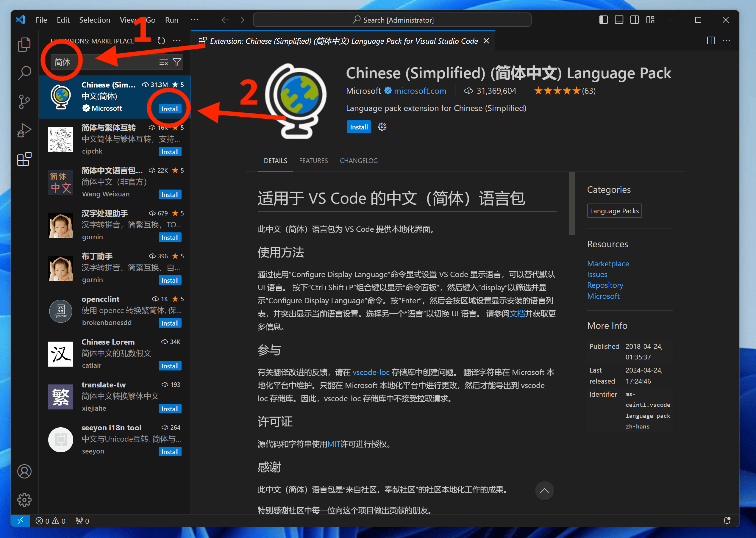This screenshot has height=538, width=756.
Task: Toggle secondary side bar visibility
Action: pos(635,20)
